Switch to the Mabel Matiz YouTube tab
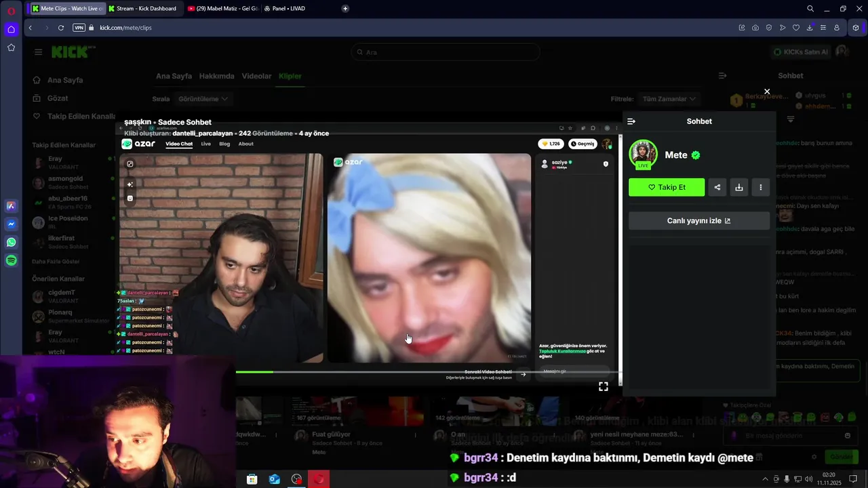 (222, 8)
